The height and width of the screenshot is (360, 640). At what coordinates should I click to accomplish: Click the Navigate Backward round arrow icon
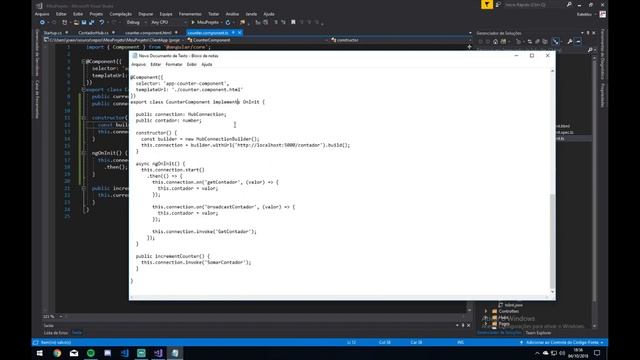tap(42, 22)
